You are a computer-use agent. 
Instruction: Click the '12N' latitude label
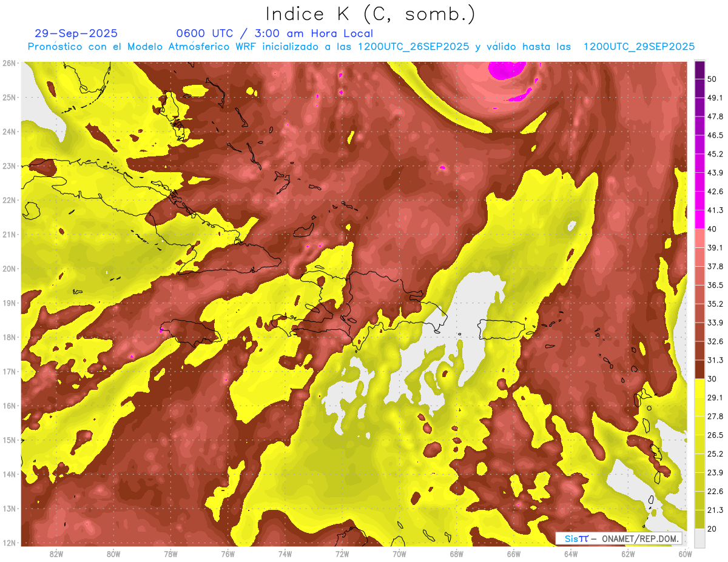coord(8,543)
